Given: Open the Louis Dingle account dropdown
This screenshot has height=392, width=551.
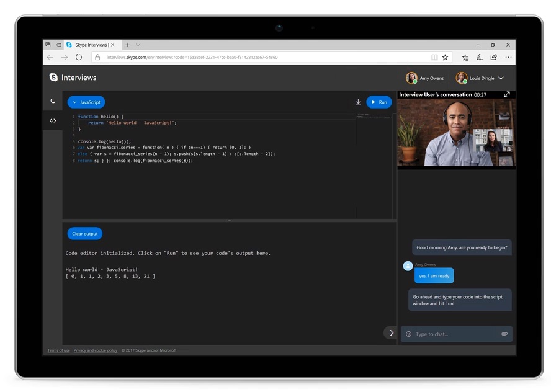Looking at the screenshot, I should click(x=501, y=78).
